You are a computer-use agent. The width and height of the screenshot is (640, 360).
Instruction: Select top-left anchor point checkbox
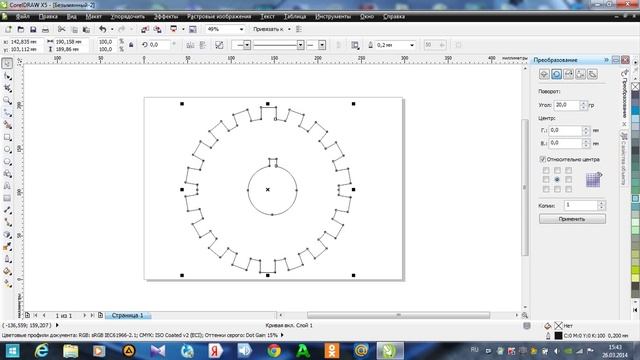(x=546, y=170)
